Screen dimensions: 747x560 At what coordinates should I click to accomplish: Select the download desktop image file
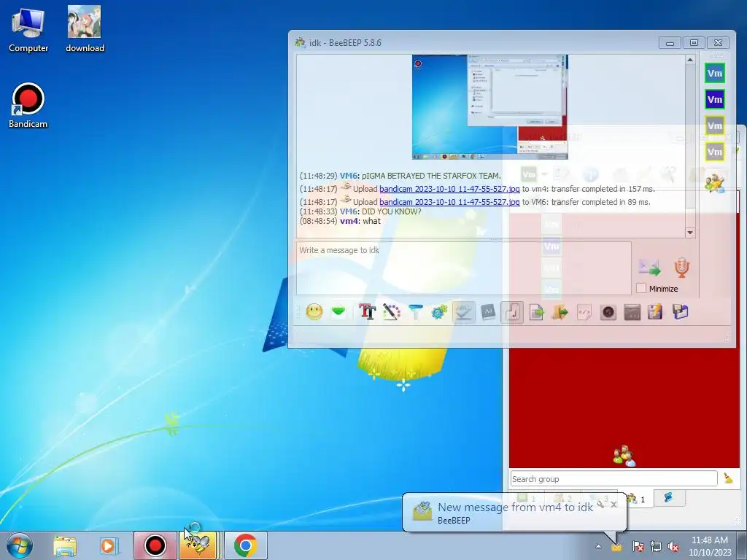pyautogui.click(x=85, y=29)
